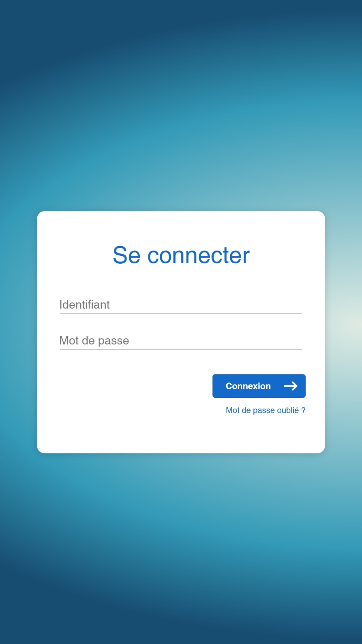Click blank space left of Connexion button

point(134,386)
